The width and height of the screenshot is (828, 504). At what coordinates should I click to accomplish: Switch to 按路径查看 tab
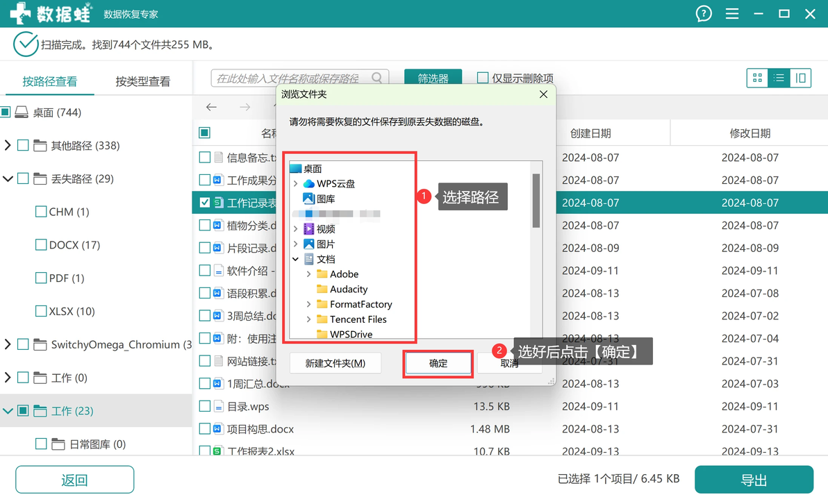pos(49,81)
